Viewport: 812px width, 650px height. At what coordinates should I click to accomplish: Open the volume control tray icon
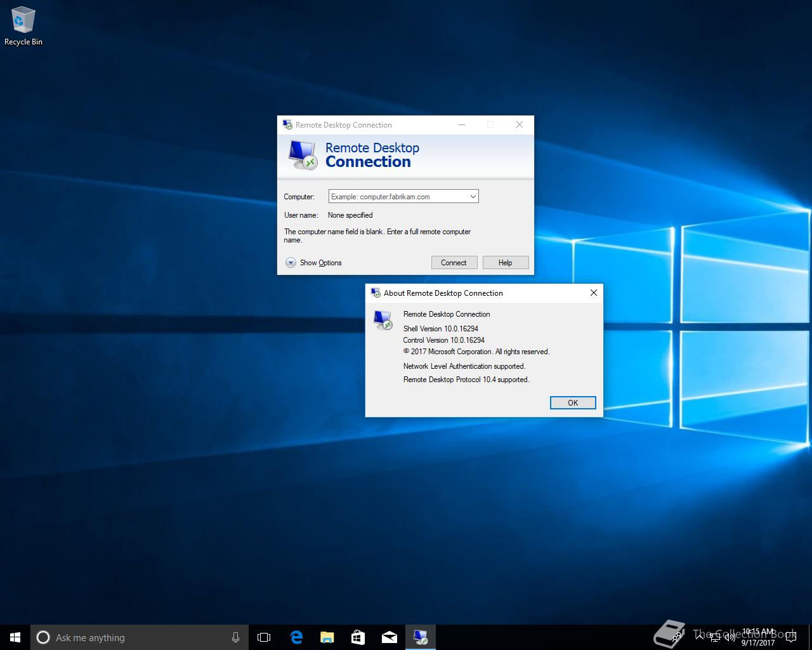[730, 637]
